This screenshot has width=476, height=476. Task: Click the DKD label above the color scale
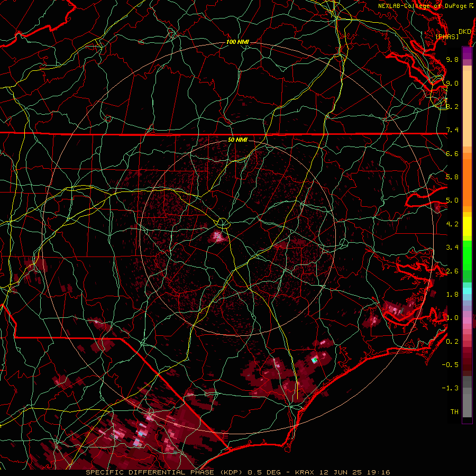[x=465, y=31]
